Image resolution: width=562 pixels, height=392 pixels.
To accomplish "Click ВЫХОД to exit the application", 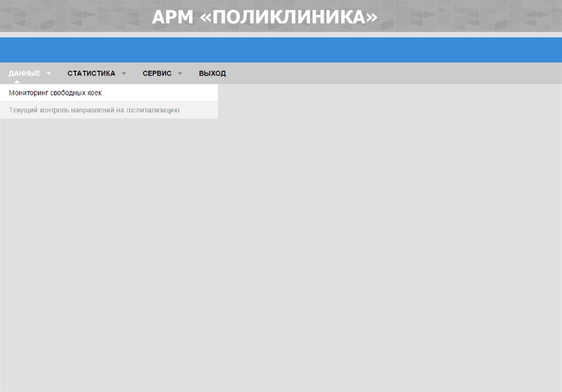I will click(x=212, y=73).
